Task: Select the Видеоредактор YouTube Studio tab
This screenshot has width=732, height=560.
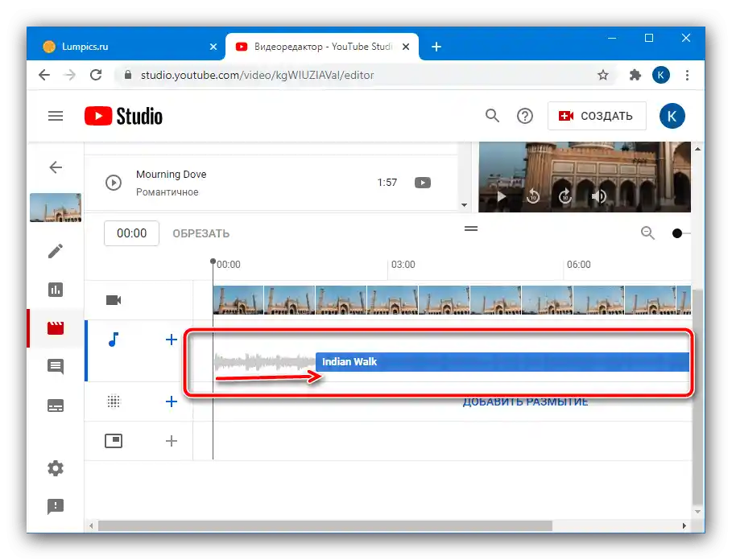Action: pos(322,47)
